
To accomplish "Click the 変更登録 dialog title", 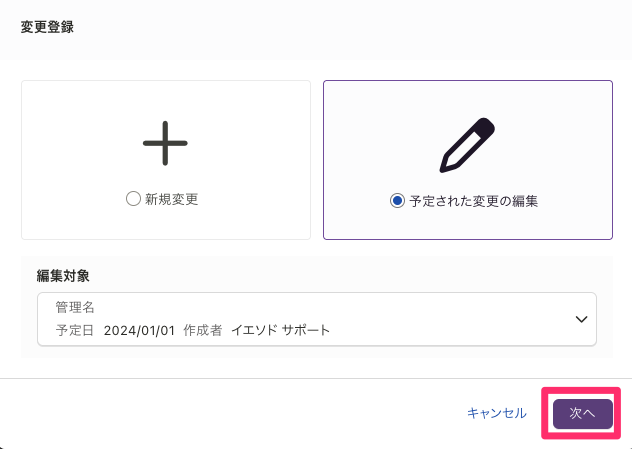I will (x=47, y=27).
